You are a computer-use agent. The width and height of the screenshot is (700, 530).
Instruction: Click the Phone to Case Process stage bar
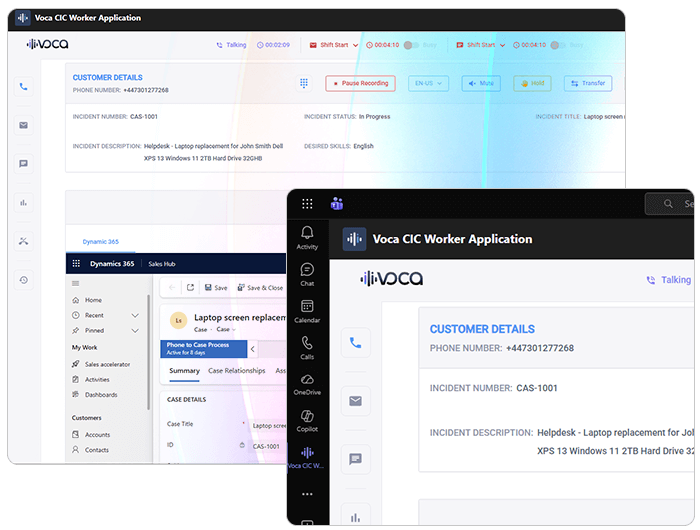tap(203, 348)
